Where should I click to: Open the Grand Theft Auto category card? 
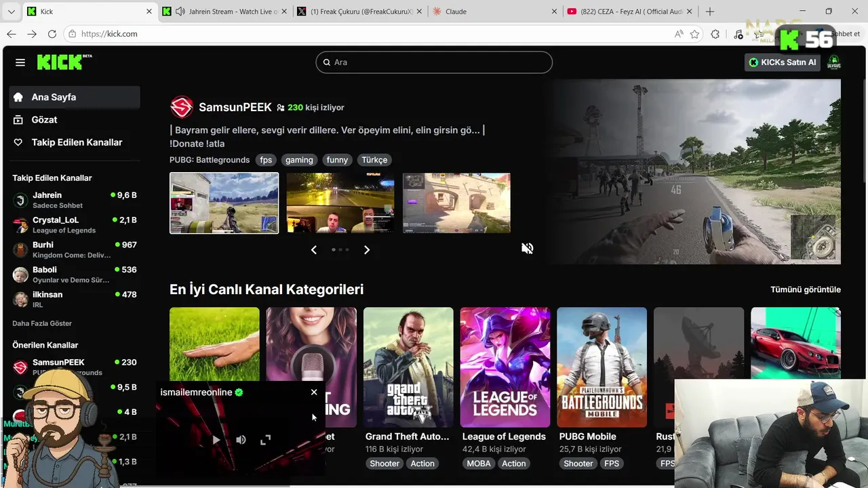coord(408,367)
